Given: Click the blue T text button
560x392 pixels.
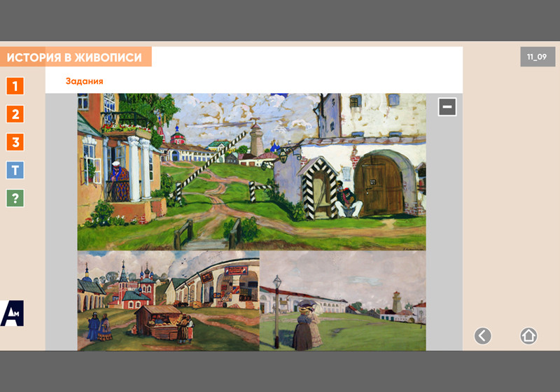Looking at the screenshot, I should click(x=15, y=170).
